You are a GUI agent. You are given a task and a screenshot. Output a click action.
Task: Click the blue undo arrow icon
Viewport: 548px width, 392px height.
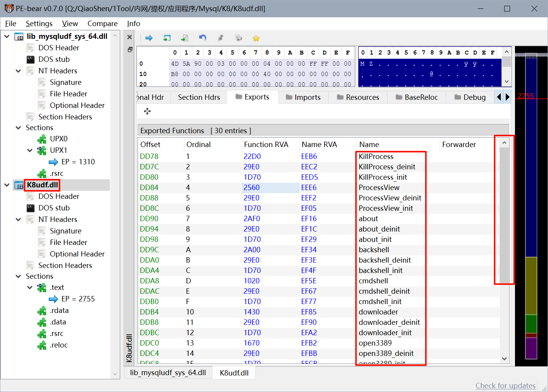(x=202, y=38)
